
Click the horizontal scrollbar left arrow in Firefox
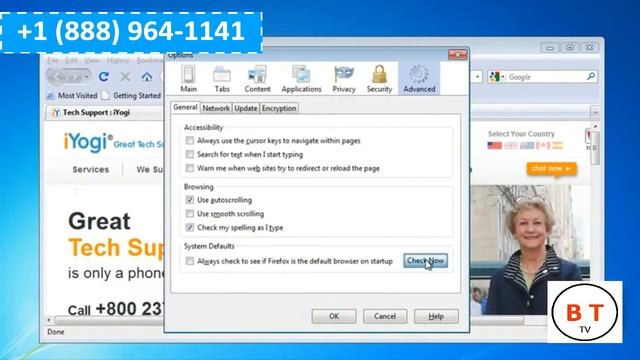point(49,320)
